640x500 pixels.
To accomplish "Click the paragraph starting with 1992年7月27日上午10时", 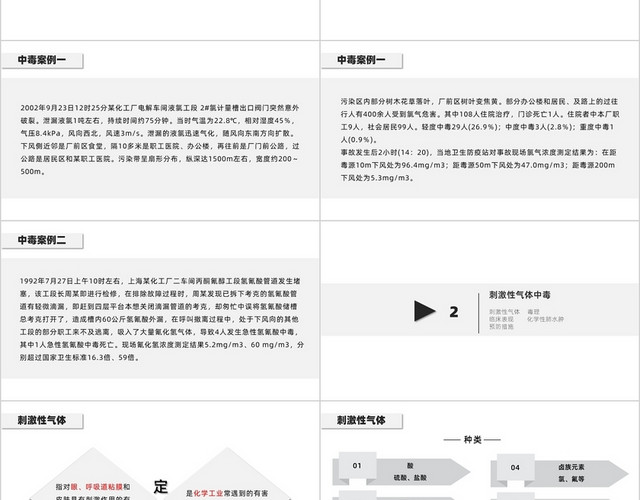I will coord(162,319).
